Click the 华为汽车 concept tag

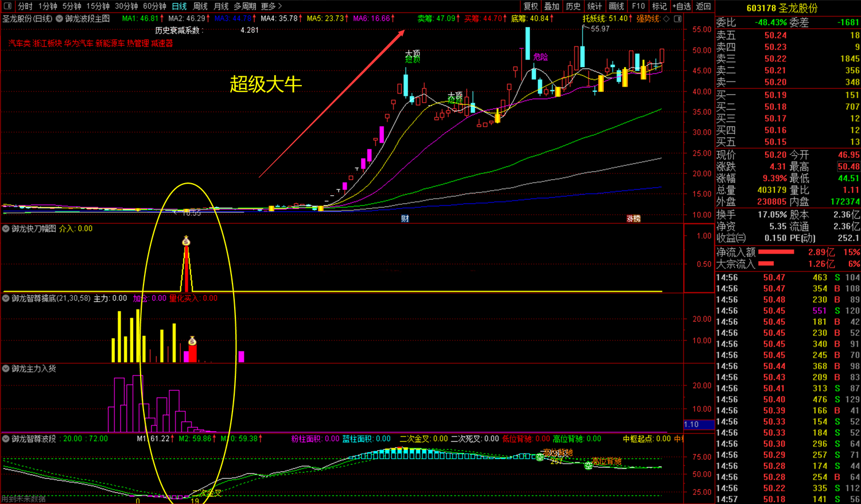[79, 43]
